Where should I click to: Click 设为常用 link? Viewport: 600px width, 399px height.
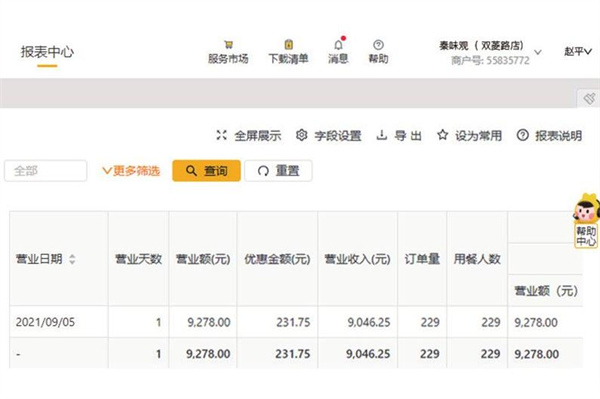[x=469, y=135]
